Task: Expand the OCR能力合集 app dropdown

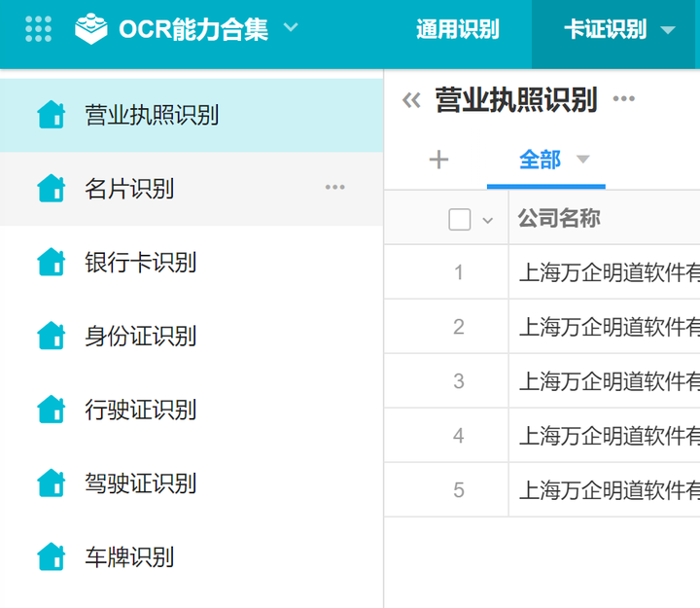Action: [291, 28]
